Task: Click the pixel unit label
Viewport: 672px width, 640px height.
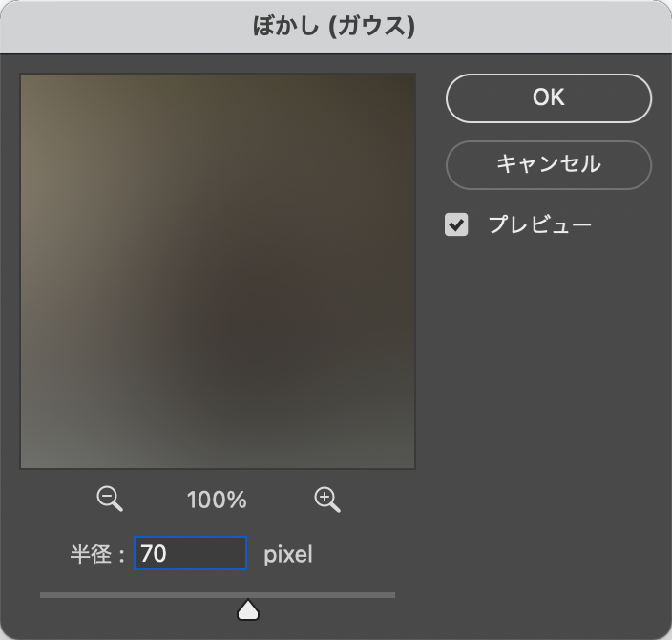Action: coord(287,554)
